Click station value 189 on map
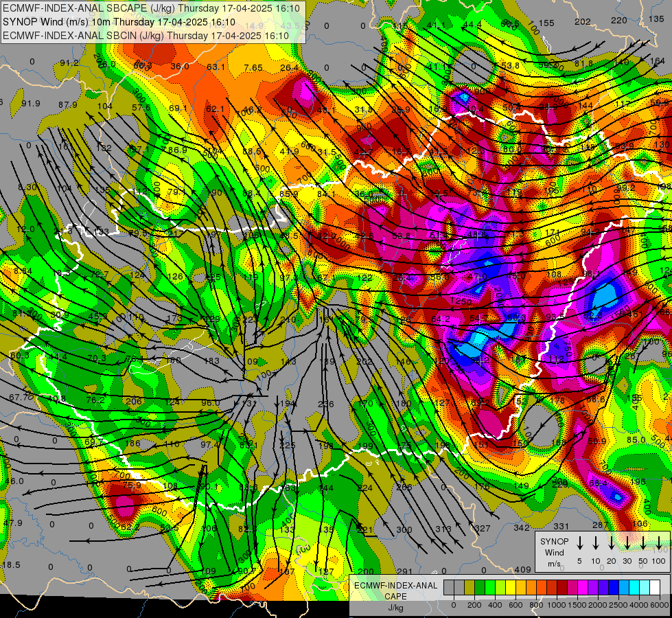The height and width of the screenshot is (618, 672). click(328, 362)
